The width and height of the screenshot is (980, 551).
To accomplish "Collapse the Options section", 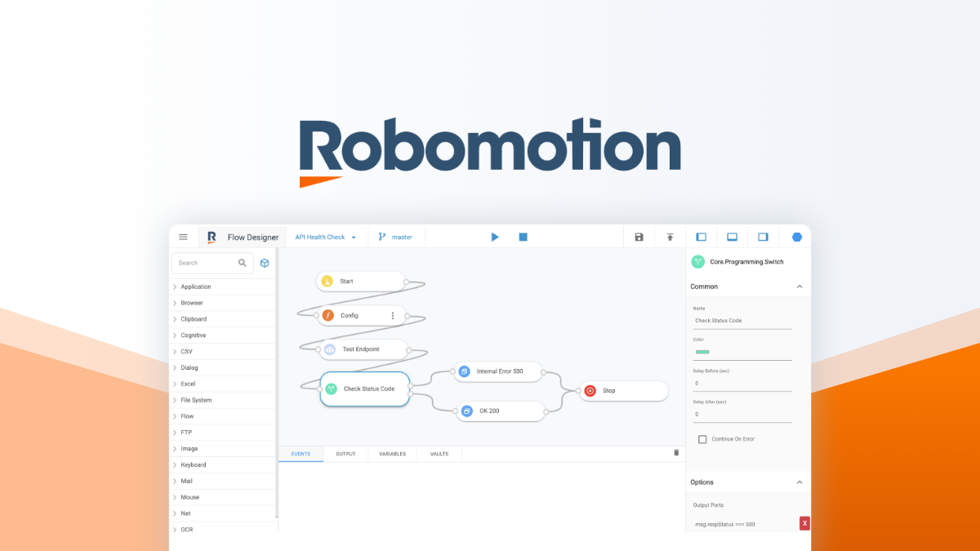I will click(x=800, y=482).
